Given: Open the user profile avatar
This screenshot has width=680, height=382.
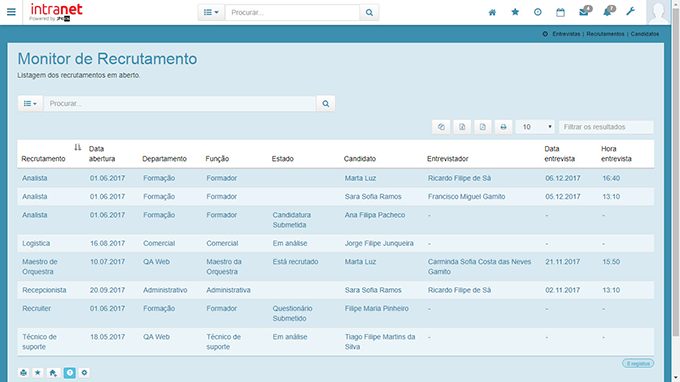Looking at the screenshot, I should [x=658, y=12].
